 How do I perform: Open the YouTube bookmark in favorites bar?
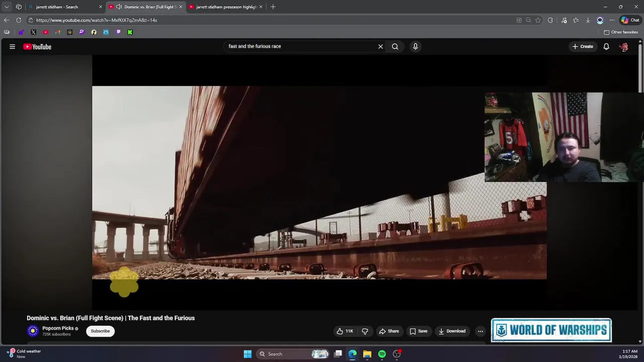click(x=45, y=32)
